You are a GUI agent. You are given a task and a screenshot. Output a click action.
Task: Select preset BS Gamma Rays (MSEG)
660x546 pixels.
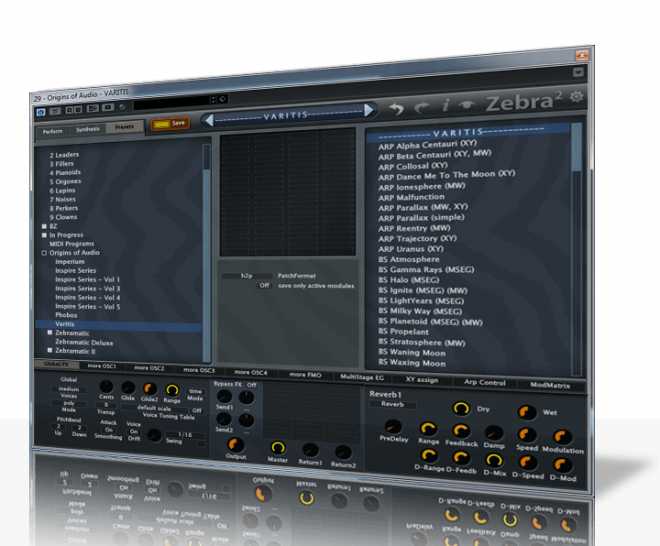point(426,269)
